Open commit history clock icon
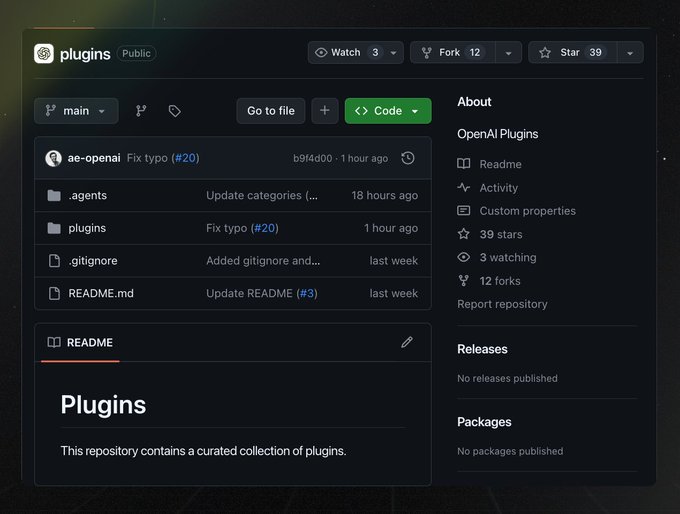Viewport: 680px width, 514px height. 408,158
